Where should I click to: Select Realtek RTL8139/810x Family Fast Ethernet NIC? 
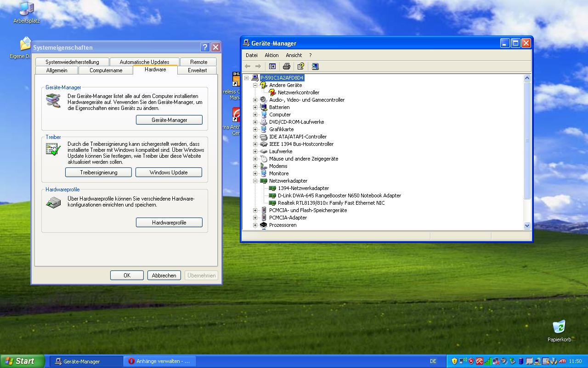point(331,203)
